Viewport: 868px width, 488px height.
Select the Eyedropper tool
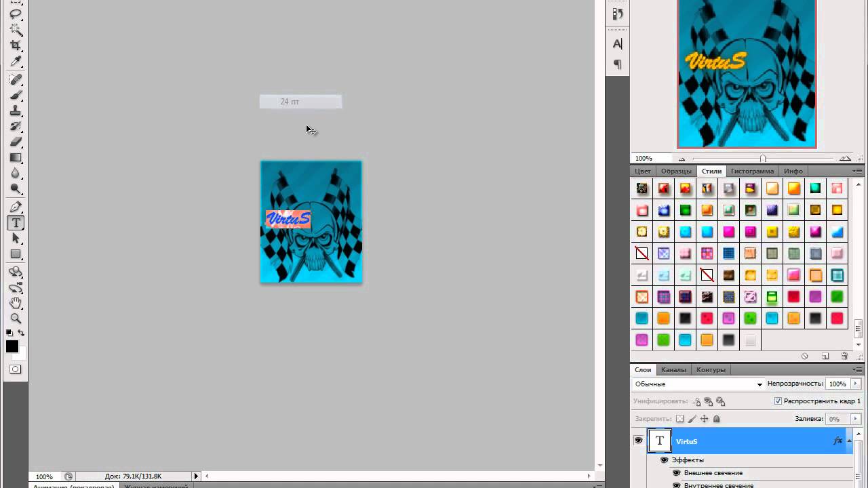point(16,61)
